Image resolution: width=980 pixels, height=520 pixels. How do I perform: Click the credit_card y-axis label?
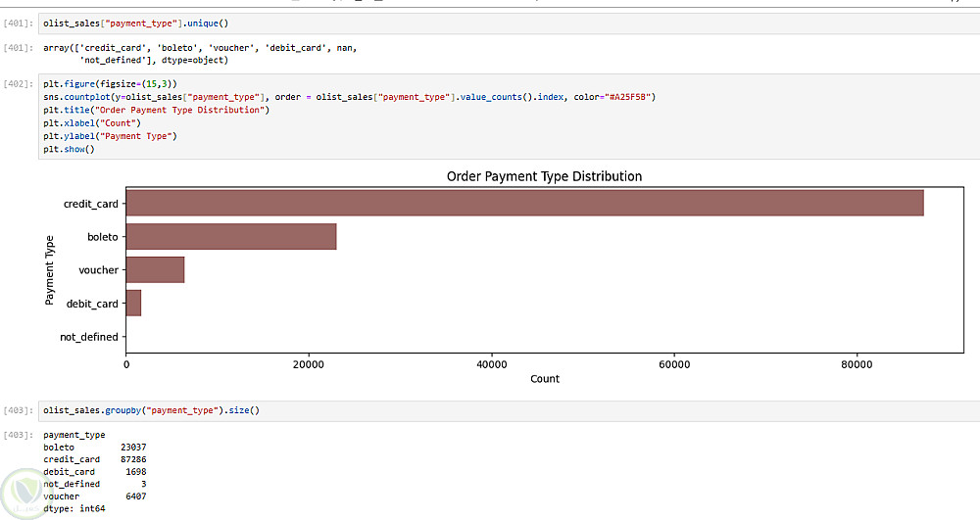tap(90, 204)
